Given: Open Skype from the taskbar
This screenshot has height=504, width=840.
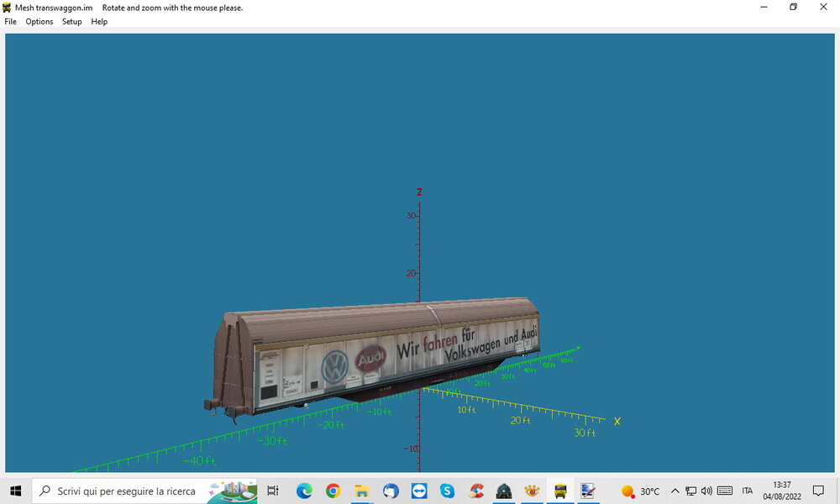Looking at the screenshot, I should [x=448, y=491].
